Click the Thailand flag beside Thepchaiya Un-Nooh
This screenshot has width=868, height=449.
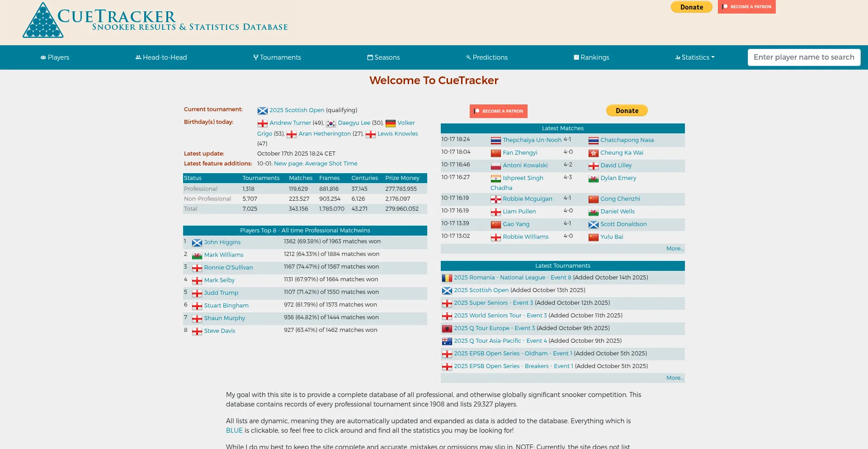[x=495, y=141]
